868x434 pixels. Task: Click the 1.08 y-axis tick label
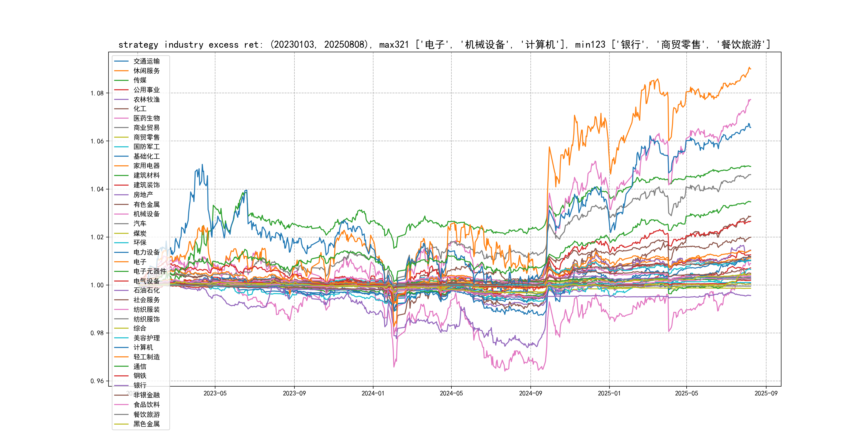coord(97,93)
